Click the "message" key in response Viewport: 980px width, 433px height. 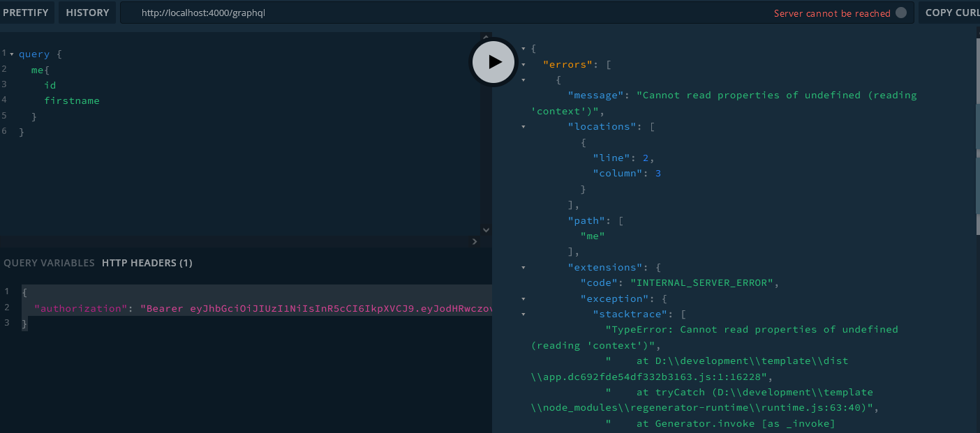click(595, 95)
